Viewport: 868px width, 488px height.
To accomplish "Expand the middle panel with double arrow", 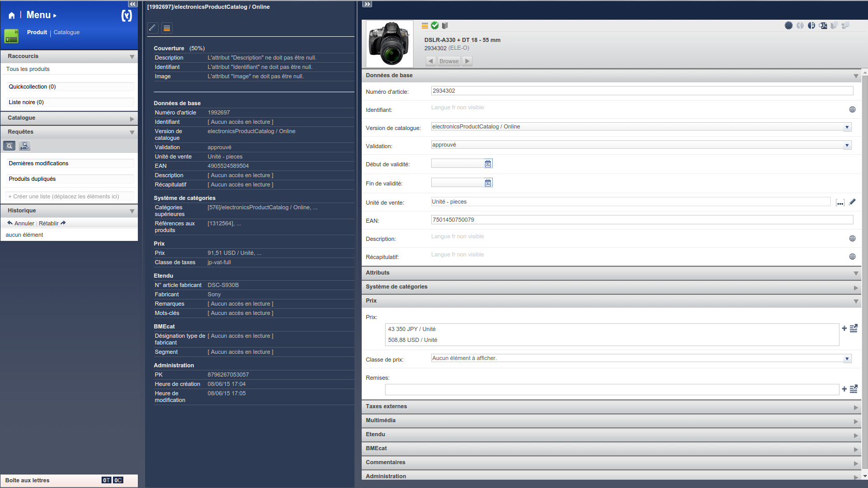I will coord(367,4).
